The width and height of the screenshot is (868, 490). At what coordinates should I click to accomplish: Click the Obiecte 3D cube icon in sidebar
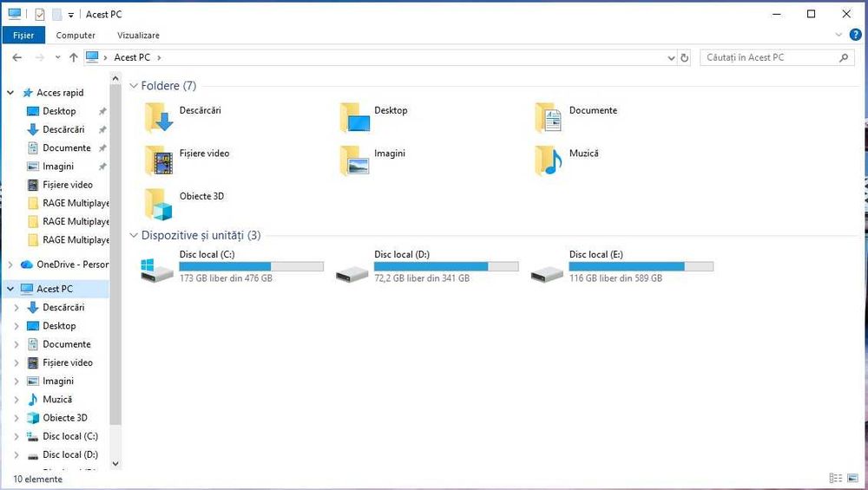(x=33, y=417)
